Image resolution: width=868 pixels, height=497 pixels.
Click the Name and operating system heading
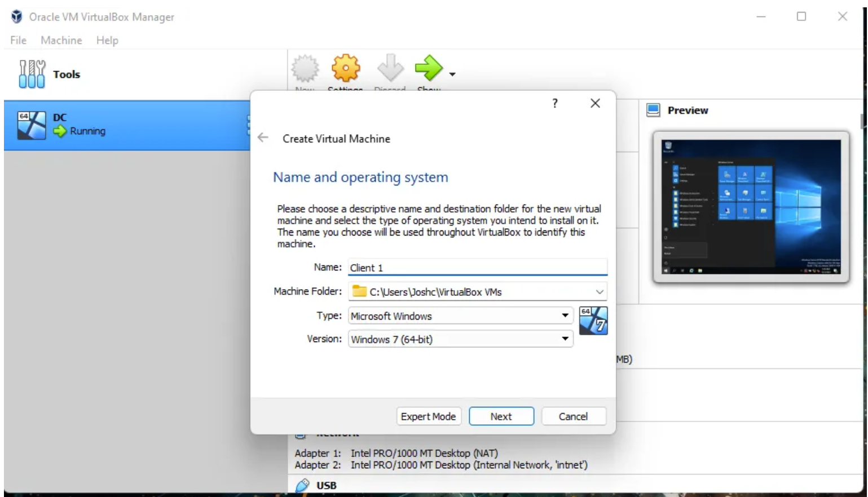[361, 177]
